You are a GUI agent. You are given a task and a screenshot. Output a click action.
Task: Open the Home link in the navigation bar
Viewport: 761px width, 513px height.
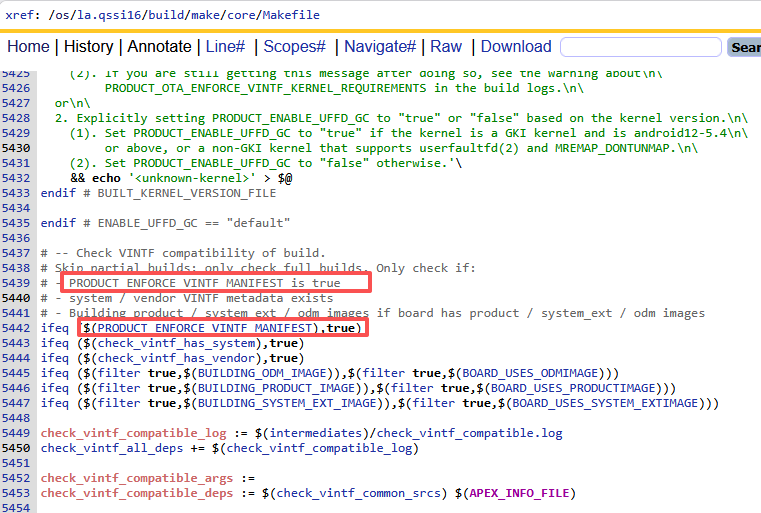pos(28,47)
